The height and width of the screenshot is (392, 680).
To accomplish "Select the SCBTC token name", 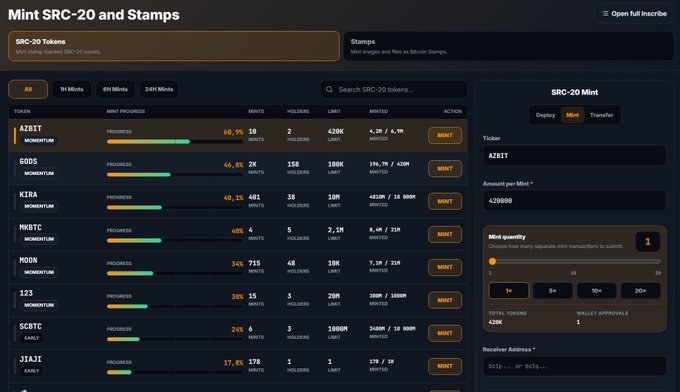I will [x=30, y=326].
